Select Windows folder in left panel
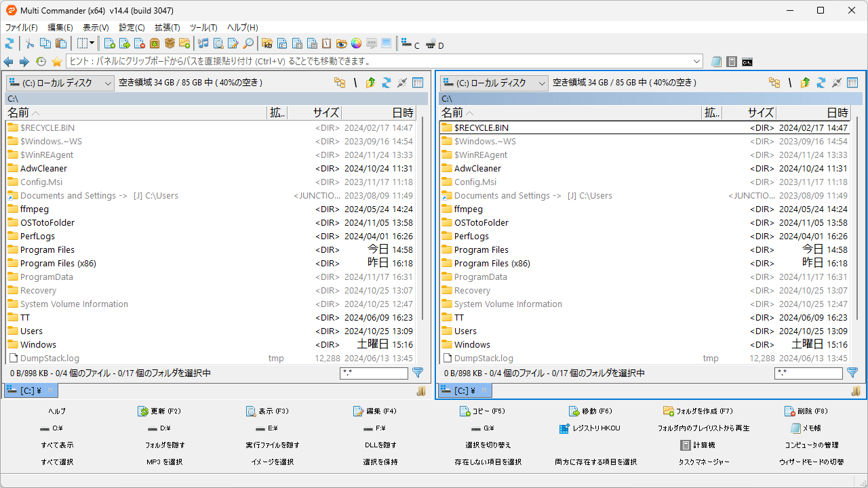 pos(210,344)
